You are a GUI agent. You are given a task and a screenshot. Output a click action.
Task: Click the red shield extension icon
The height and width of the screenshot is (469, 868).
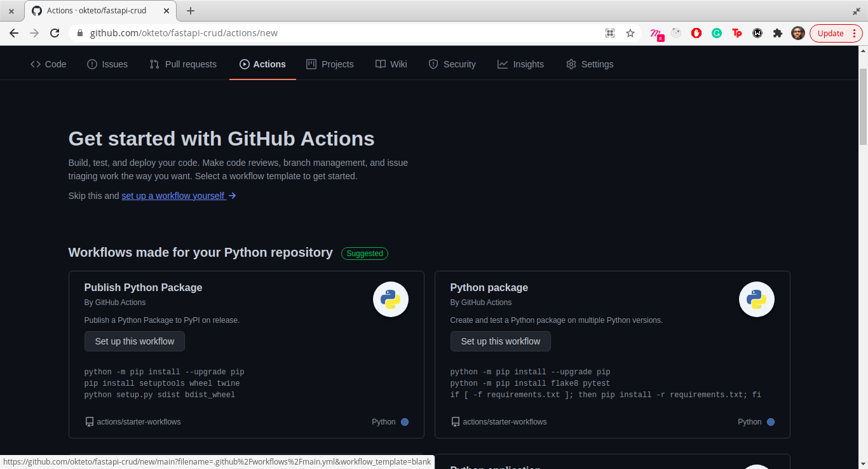(x=696, y=33)
